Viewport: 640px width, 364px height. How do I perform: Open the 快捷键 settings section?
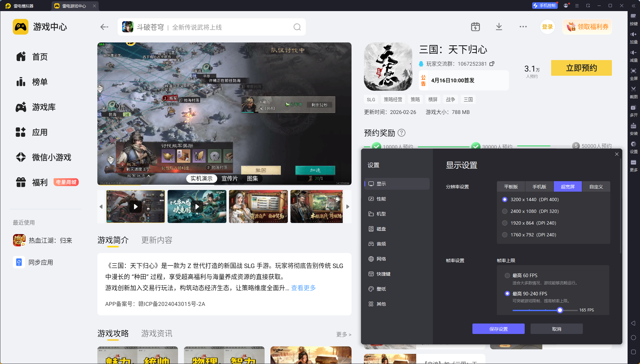point(397,274)
